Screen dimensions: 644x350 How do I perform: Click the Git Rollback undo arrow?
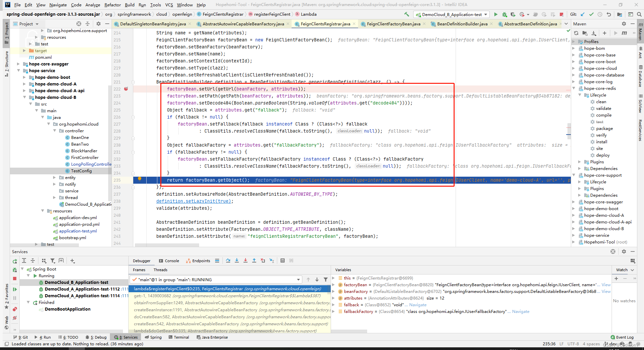point(609,14)
